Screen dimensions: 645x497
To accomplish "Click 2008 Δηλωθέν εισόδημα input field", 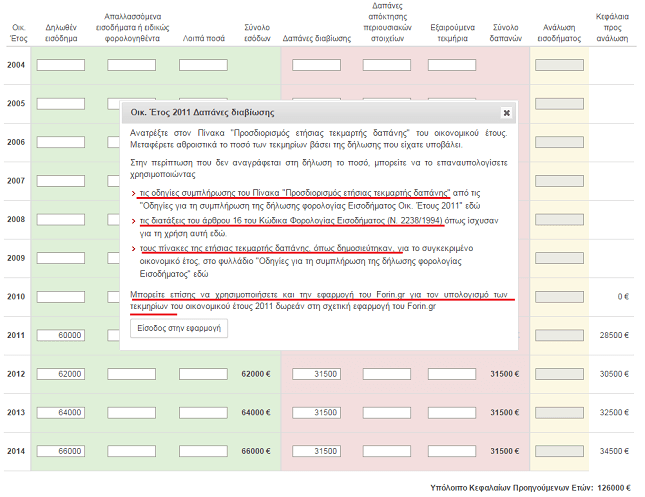I will (x=61, y=220).
